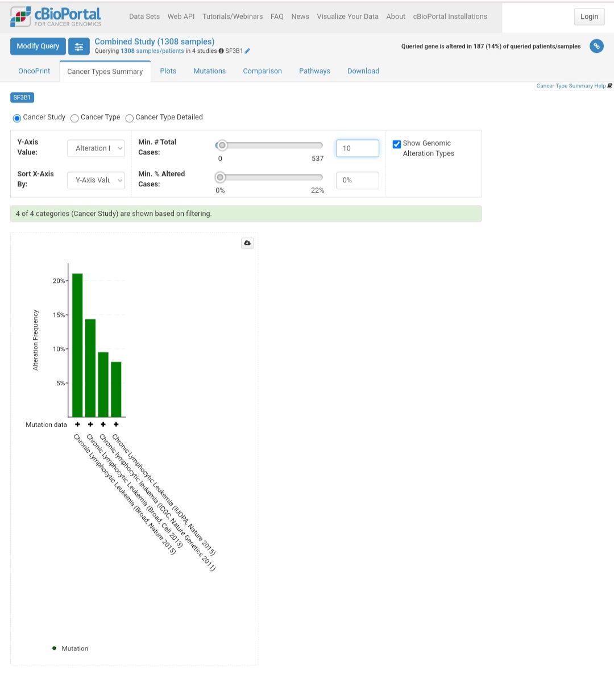
Task: Click the link/share icon near alteration summary
Action: [596, 46]
